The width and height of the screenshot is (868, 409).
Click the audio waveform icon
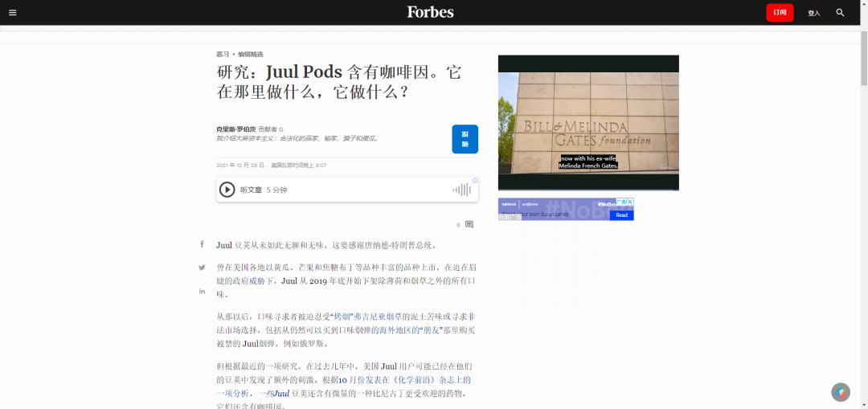tap(462, 190)
